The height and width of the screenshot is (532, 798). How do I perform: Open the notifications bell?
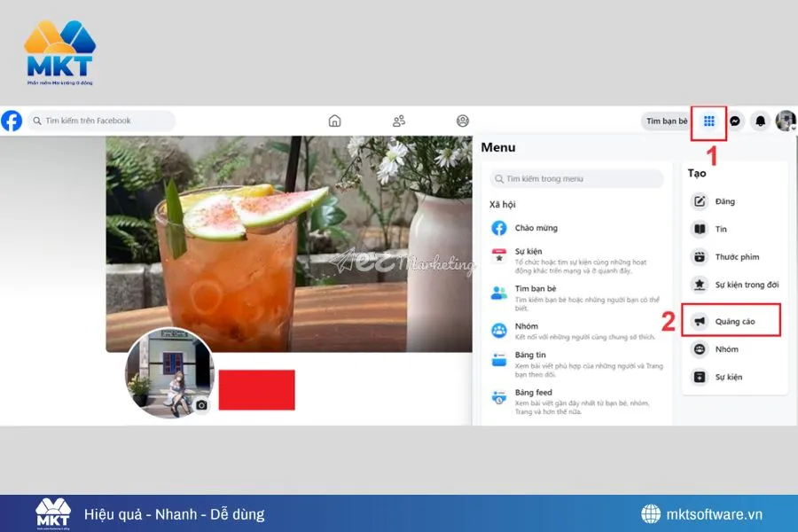coord(760,121)
